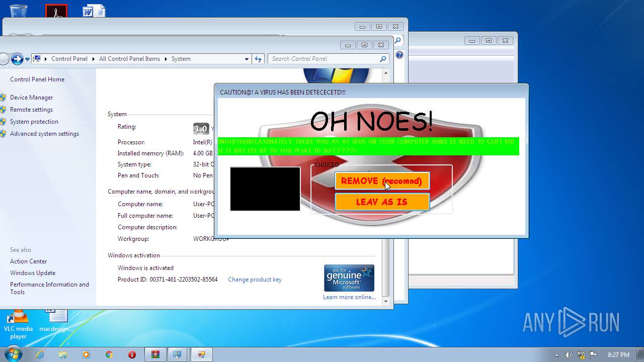The height and width of the screenshot is (362, 644).
Task: Select All Control Panel Items breadcrumb
Action: tap(129, 59)
